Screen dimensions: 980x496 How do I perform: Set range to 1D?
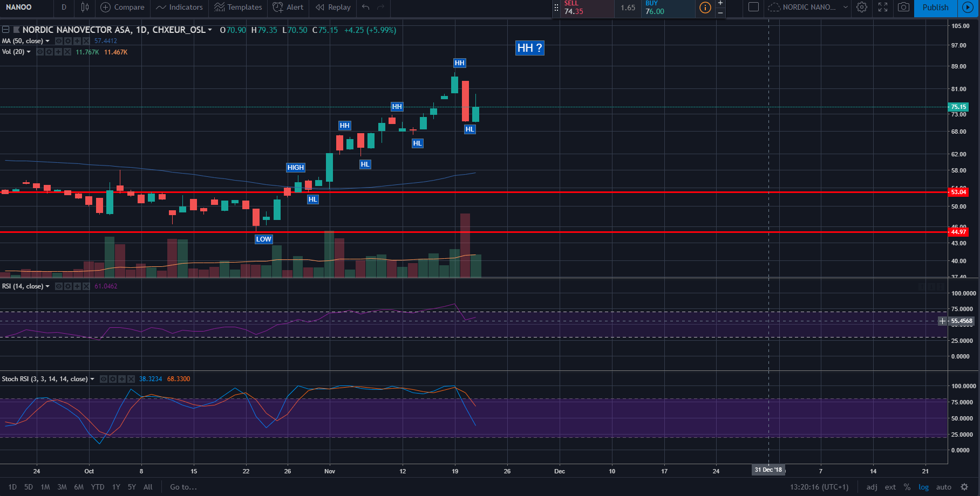click(12, 487)
